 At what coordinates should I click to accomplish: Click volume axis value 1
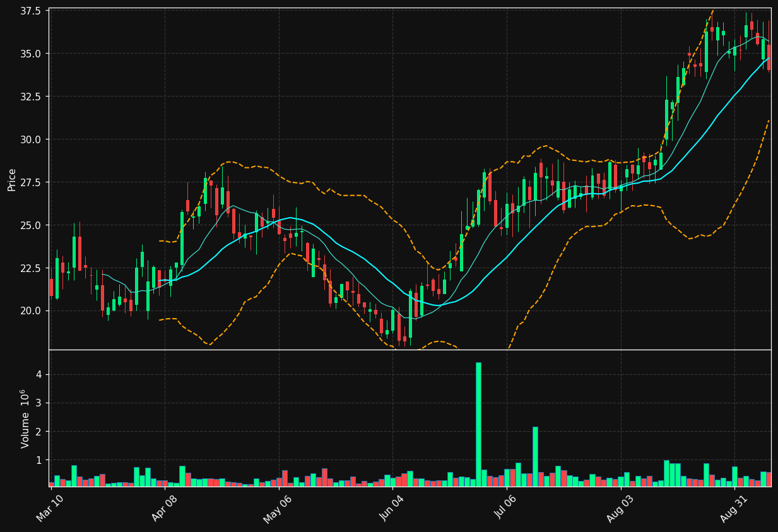(38, 460)
